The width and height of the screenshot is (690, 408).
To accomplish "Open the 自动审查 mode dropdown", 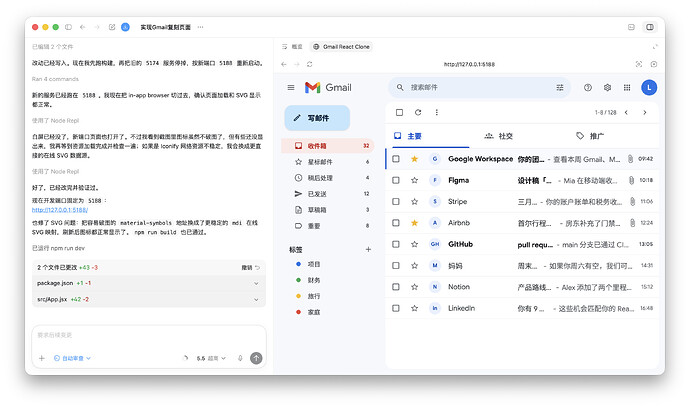I will click(x=72, y=358).
